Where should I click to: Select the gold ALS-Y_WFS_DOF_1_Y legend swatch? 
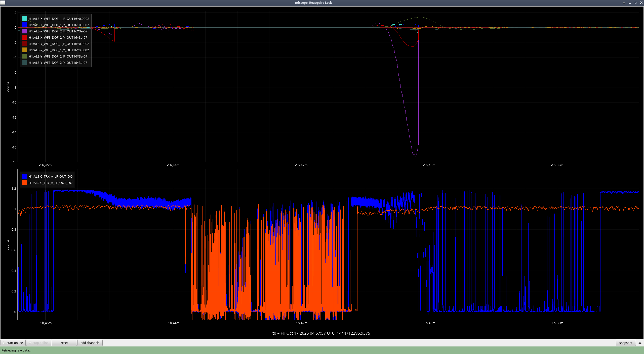point(25,50)
